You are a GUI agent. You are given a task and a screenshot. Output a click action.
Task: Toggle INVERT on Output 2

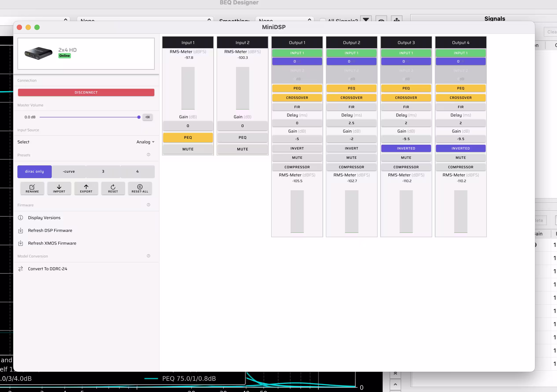click(352, 148)
